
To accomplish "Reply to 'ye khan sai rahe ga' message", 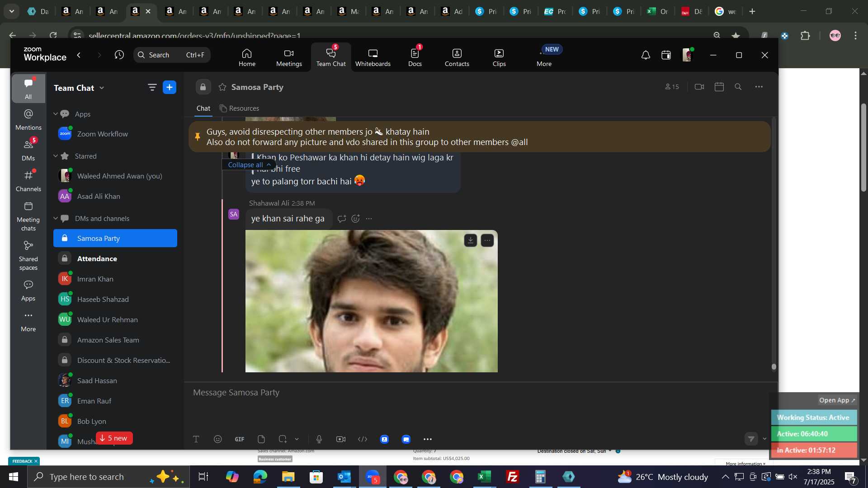I will [342, 219].
